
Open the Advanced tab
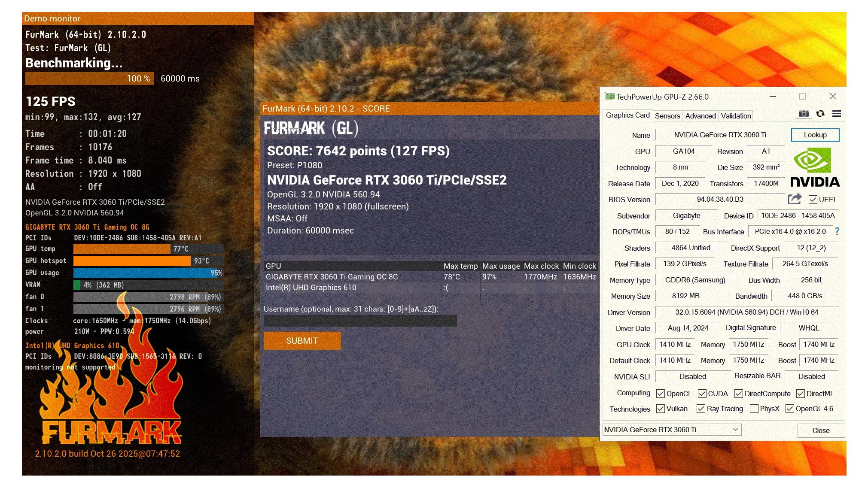click(x=700, y=116)
